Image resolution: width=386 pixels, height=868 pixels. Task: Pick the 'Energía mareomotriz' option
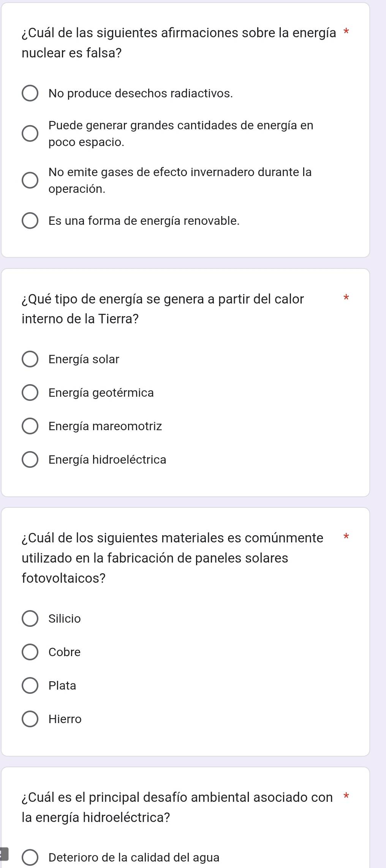coord(30,426)
